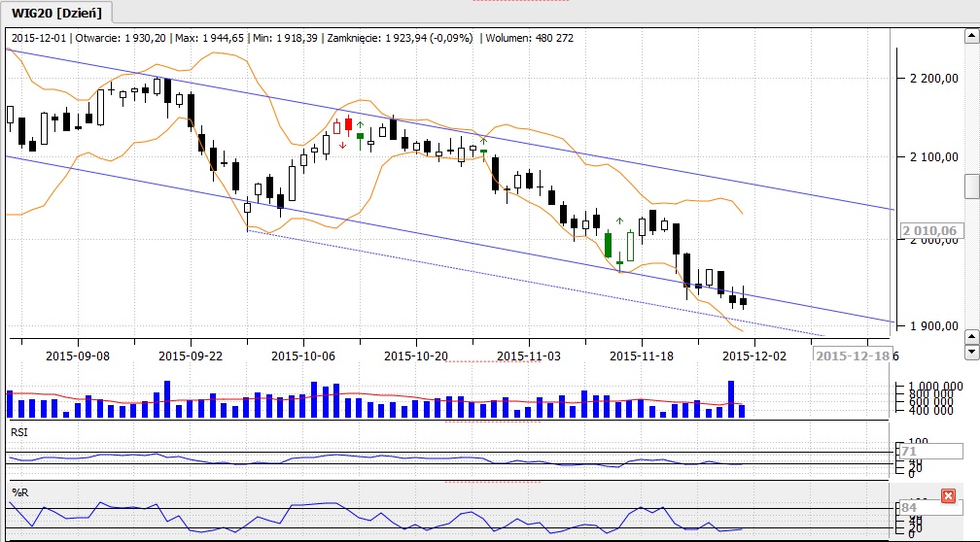Click the red candlestick on the chart
This screenshot has height=542, width=980.
click(348, 124)
